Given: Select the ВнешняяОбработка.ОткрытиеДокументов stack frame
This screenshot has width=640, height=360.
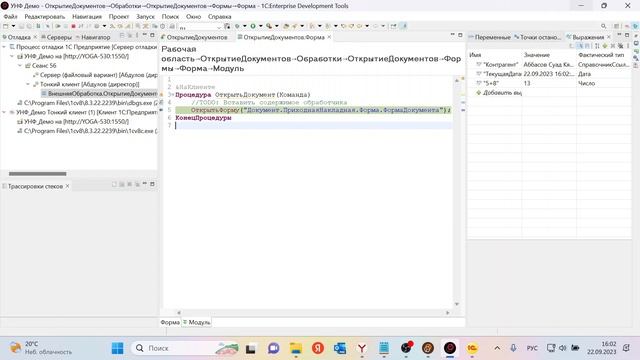Looking at the screenshot, I should pyautogui.click(x=99, y=93).
